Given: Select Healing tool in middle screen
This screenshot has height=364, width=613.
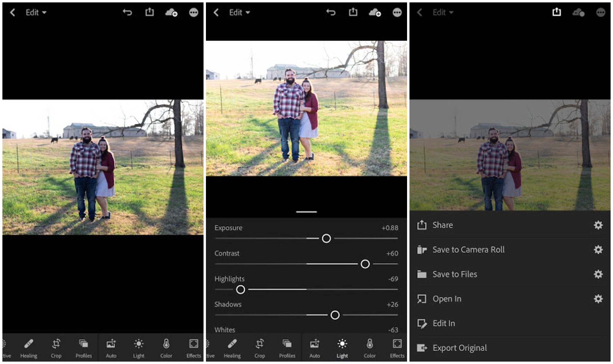Looking at the screenshot, I should tap(232, 348).
